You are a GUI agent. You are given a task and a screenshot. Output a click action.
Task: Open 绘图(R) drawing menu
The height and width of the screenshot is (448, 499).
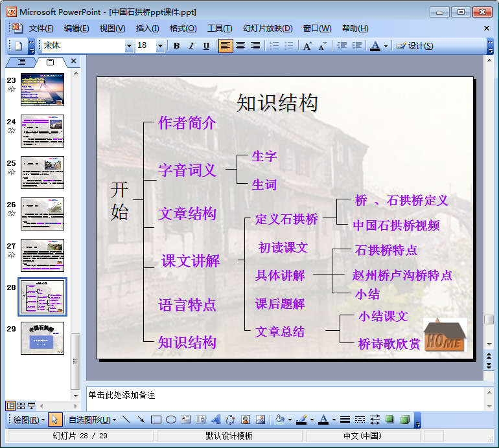(x=29, y=420)
